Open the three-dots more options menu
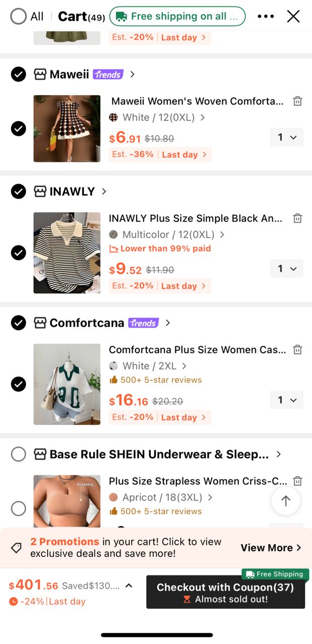Viewport: 312px width, 644px height. (x=266, y=17)
